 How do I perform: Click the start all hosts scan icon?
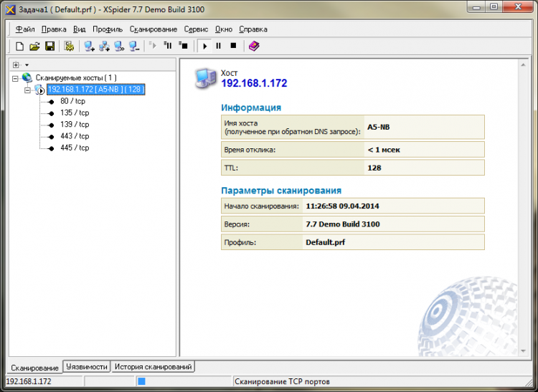point(153,45)
